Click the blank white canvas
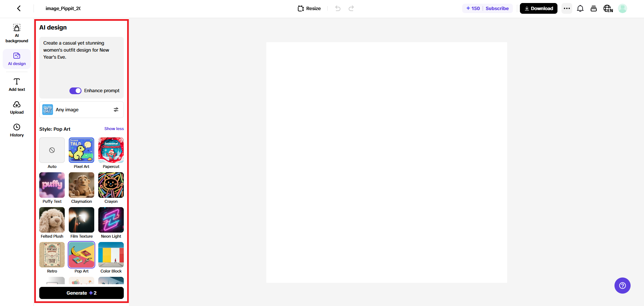 pyautogui.click(x=387, y=163)
